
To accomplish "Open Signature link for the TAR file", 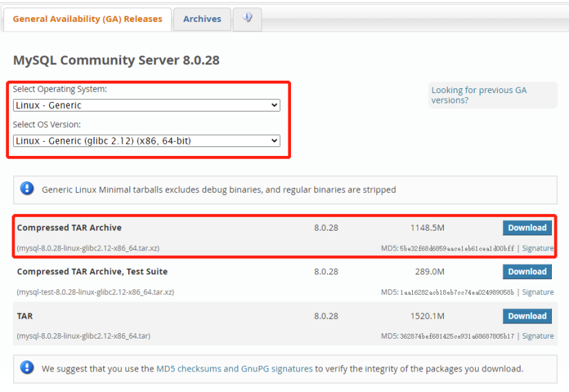I will [x=538, y=336].
